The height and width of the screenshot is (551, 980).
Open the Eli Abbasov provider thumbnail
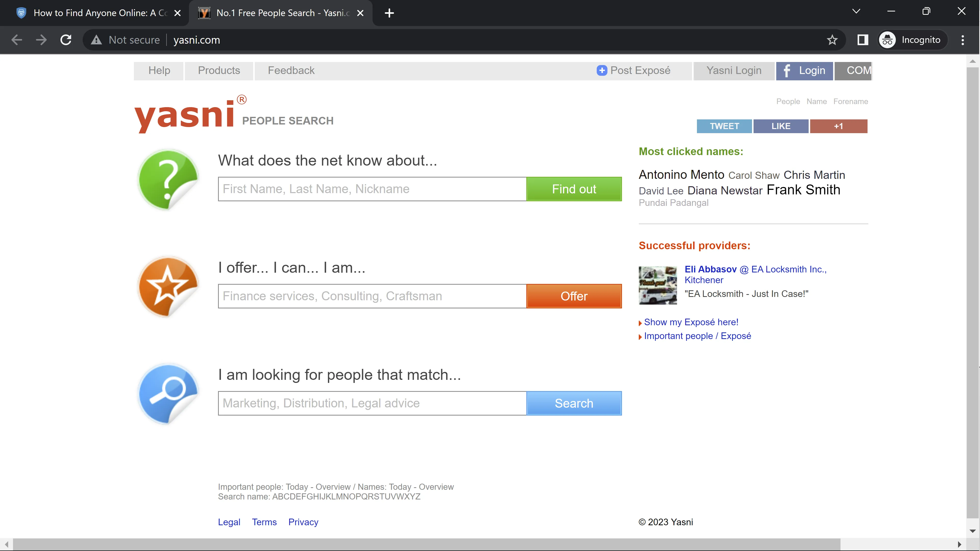pos(657,285)
